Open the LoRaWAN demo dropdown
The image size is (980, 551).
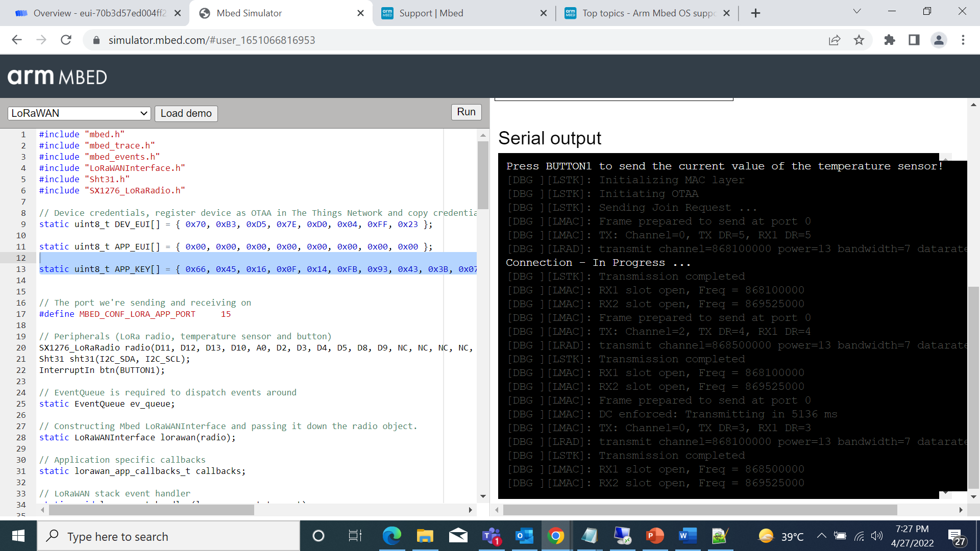79,113
